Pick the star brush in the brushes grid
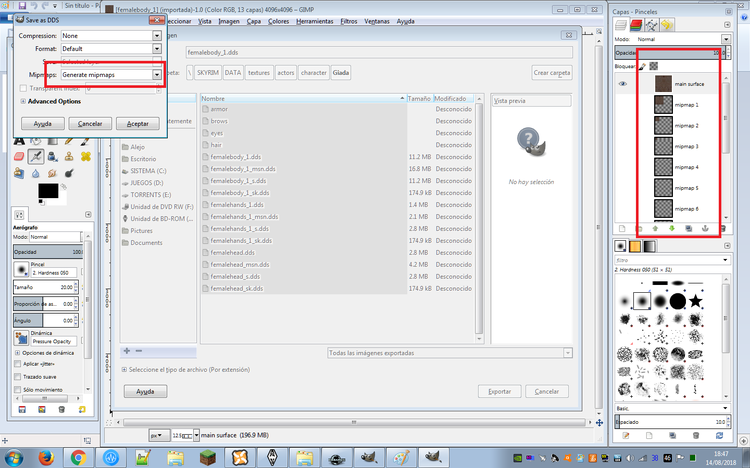The width and height of the screenshot is (750, 468). click(x=695, y=301)
